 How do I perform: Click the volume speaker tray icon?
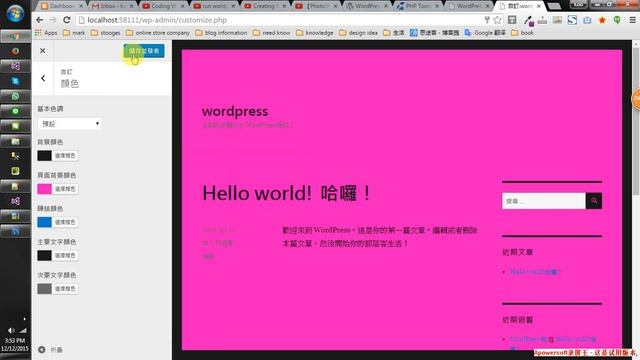[11, 330]
